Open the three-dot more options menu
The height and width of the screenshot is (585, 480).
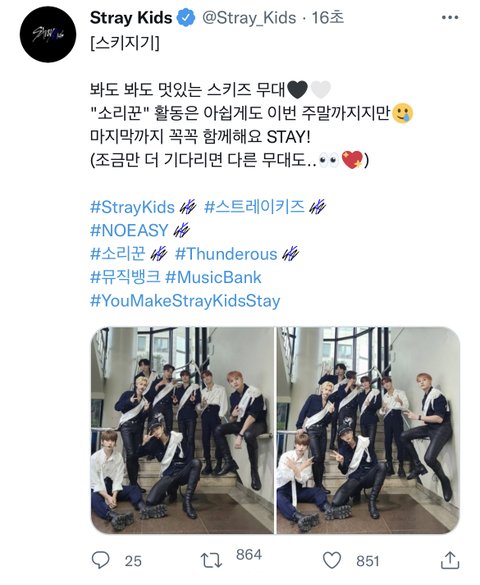[x=449, y=18]
